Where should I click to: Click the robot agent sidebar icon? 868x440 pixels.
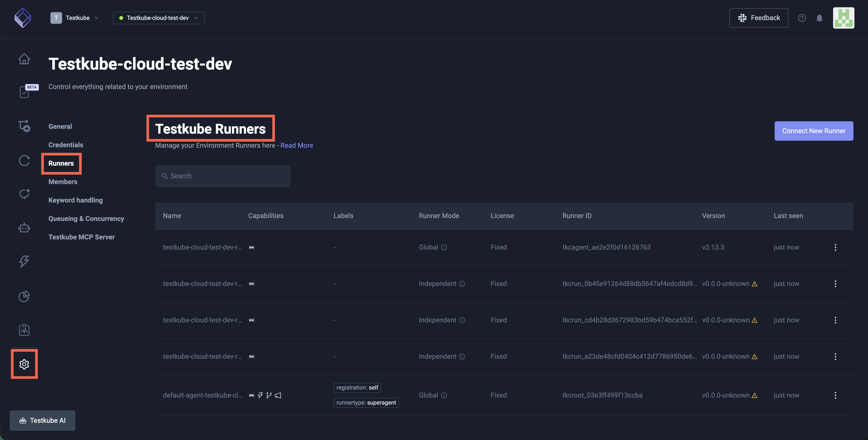[x=24, y=228]
